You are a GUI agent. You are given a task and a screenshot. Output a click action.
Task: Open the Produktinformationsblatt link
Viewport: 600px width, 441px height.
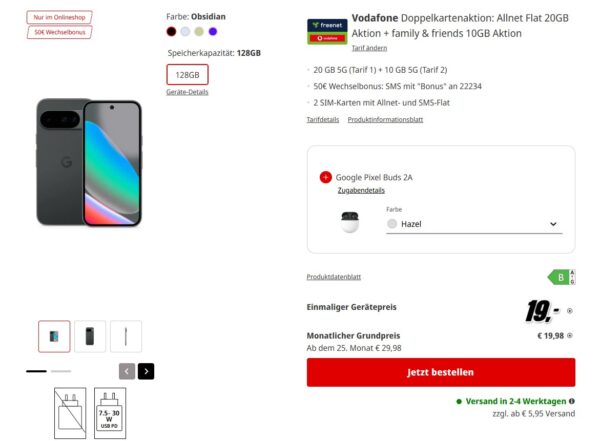pyautogui.click(x=385, y=120)
